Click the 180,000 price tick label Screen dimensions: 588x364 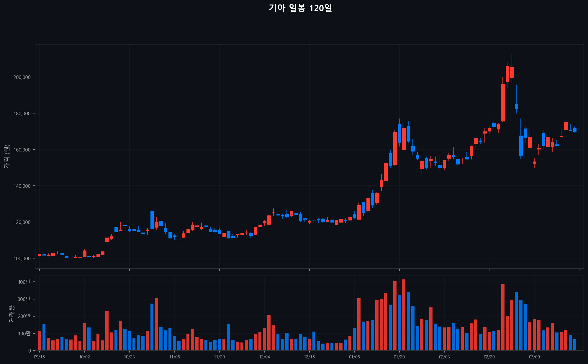pyautogui.click(x=22, y=113)
